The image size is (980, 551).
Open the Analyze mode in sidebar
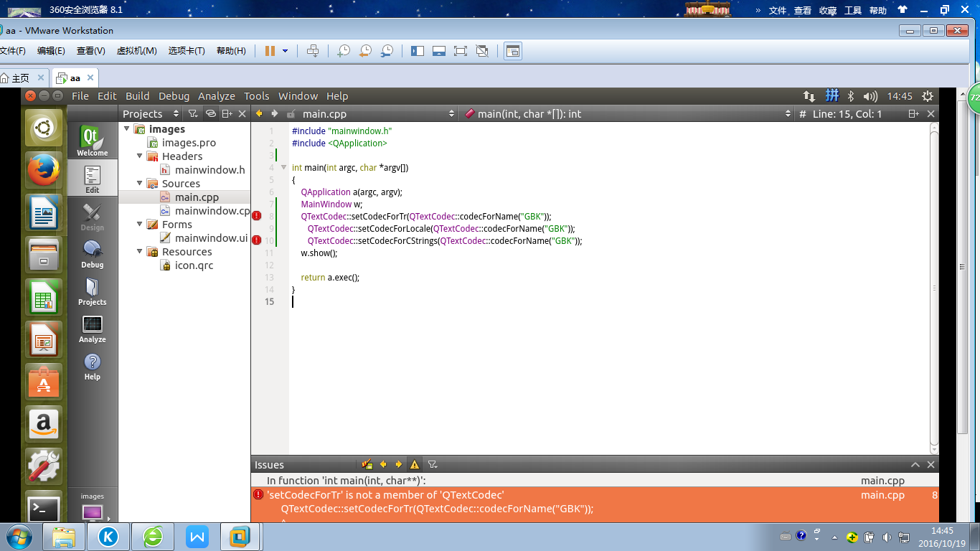tap(92, 328)
